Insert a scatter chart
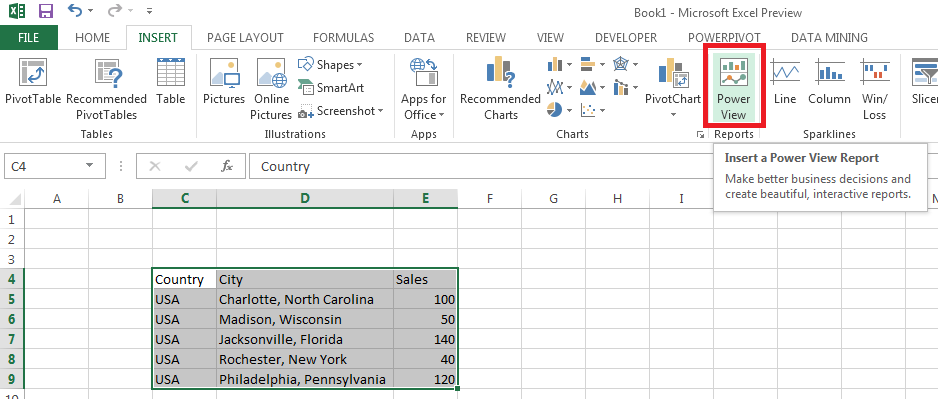 [x=588, y=110]
